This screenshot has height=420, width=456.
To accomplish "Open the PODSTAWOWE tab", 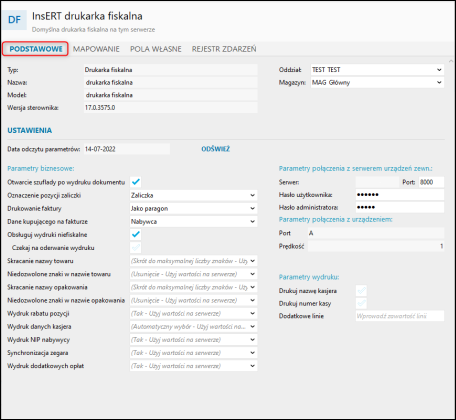I will pyautogui.click(x=36, y=49).
